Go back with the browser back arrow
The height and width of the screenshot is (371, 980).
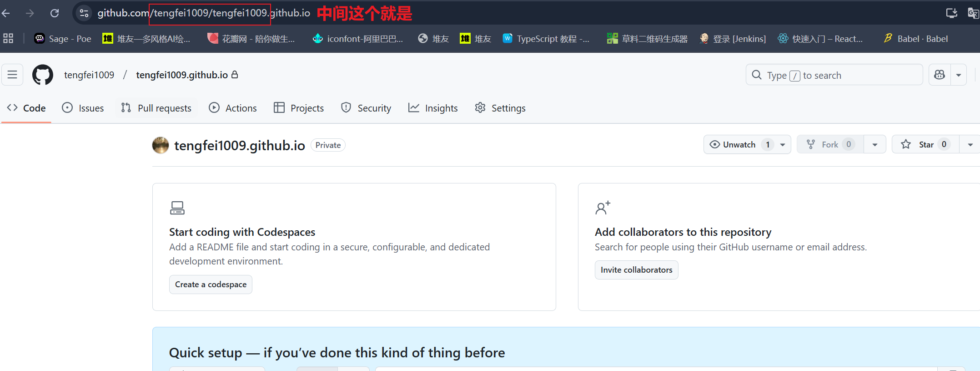(x=6, y=13)
